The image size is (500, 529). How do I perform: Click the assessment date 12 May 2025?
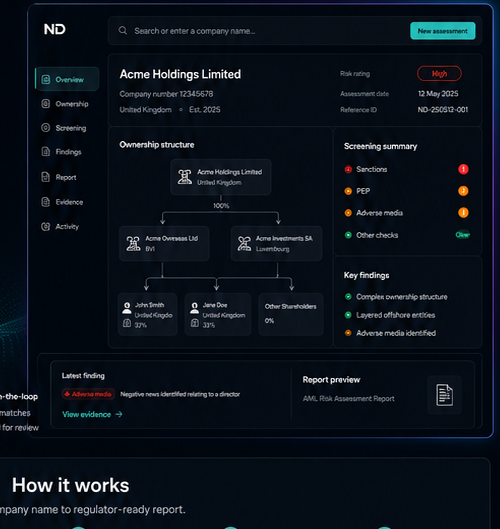click(438, 93)
